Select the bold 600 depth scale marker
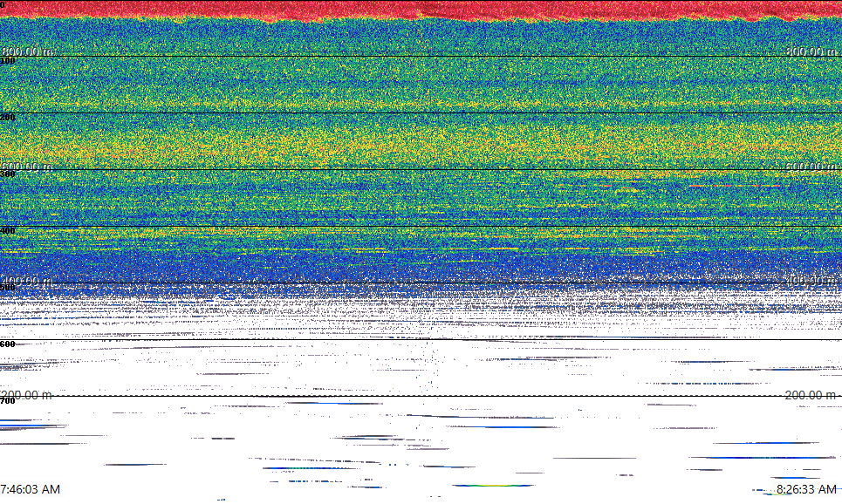Image resolution: width=842 pixels, height=504 pixels. coord(8,344)
